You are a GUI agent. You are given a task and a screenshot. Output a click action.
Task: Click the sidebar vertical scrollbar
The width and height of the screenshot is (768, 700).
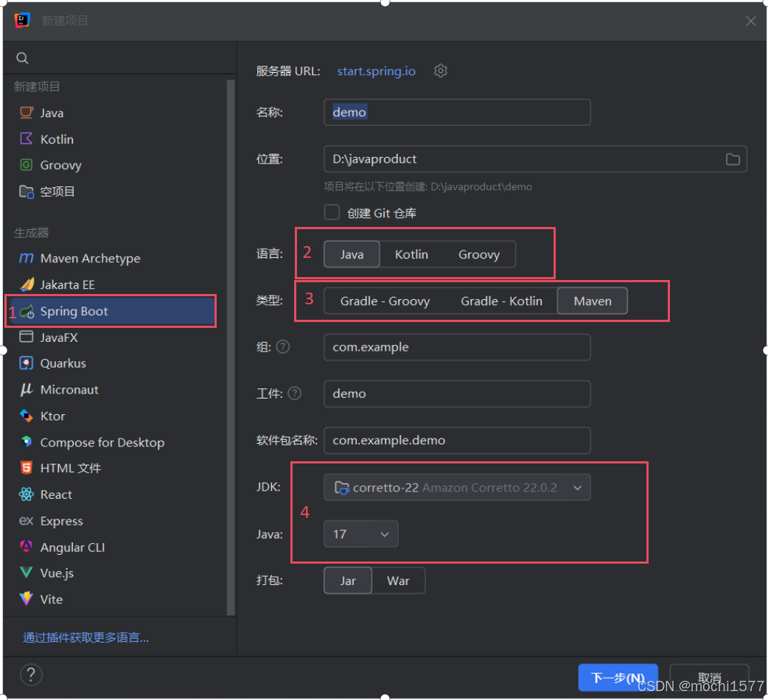231,346
